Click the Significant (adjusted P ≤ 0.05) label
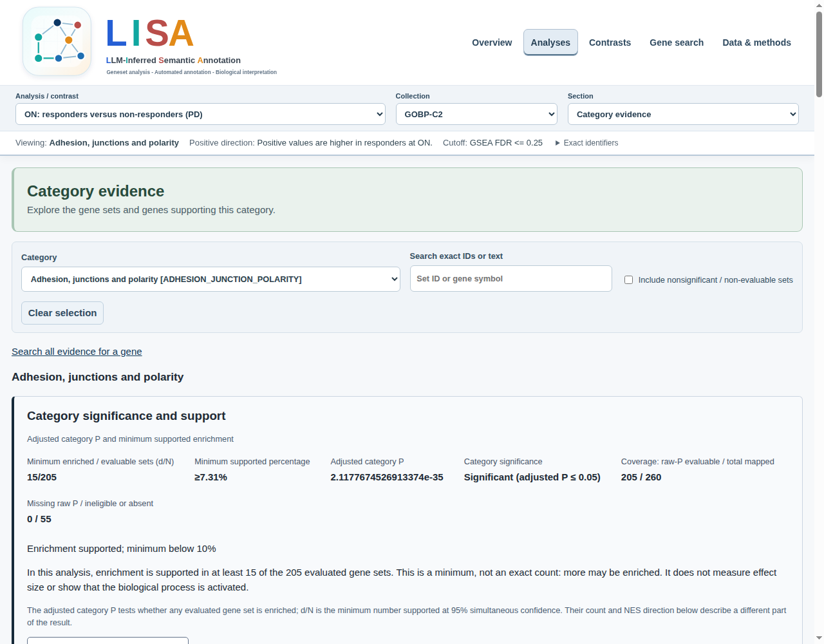This screenshot has width=824, height=644. (532, 477)
